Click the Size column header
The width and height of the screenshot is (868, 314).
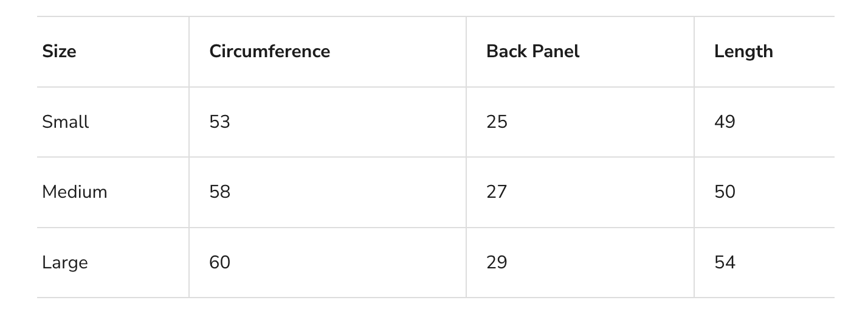(x=59, y=52)
